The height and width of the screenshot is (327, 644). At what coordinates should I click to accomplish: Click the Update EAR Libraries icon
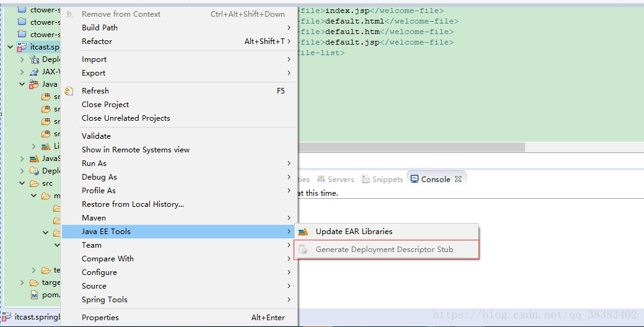pyautogui.click(x=303, y=232)
